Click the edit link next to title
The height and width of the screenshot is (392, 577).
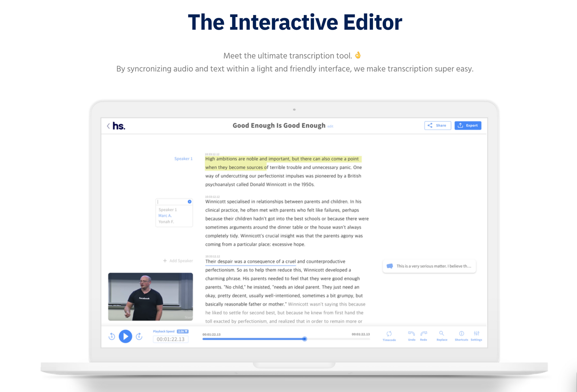point(330,126)
